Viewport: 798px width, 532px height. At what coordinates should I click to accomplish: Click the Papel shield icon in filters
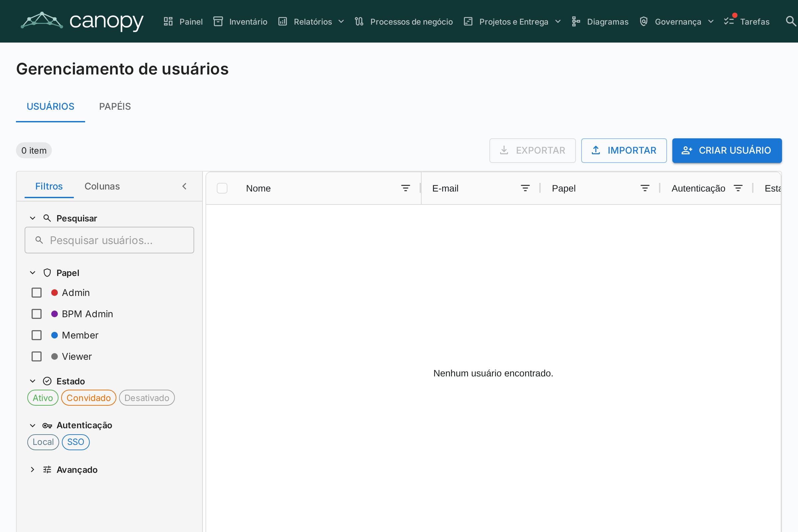tap(47, 273)
